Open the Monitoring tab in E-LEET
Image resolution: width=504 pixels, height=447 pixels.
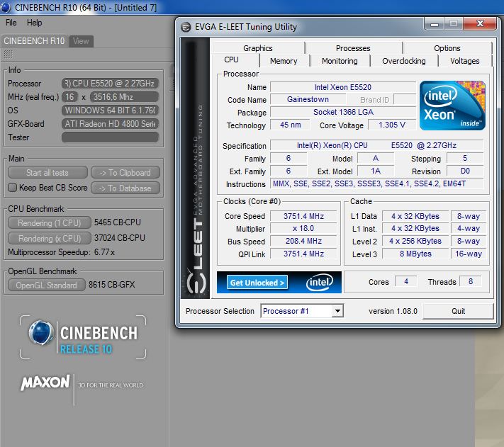click(x=340, y=61)
